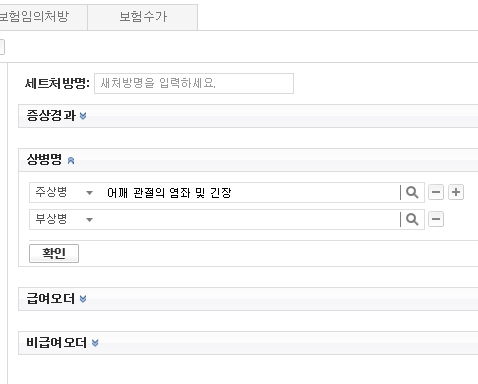The height and width of the screenshot is (384, 478).
Task: Click the 어깨 관절의 염좌 및 긴장 diagnosis field
Action: click(x=250, y=193)
